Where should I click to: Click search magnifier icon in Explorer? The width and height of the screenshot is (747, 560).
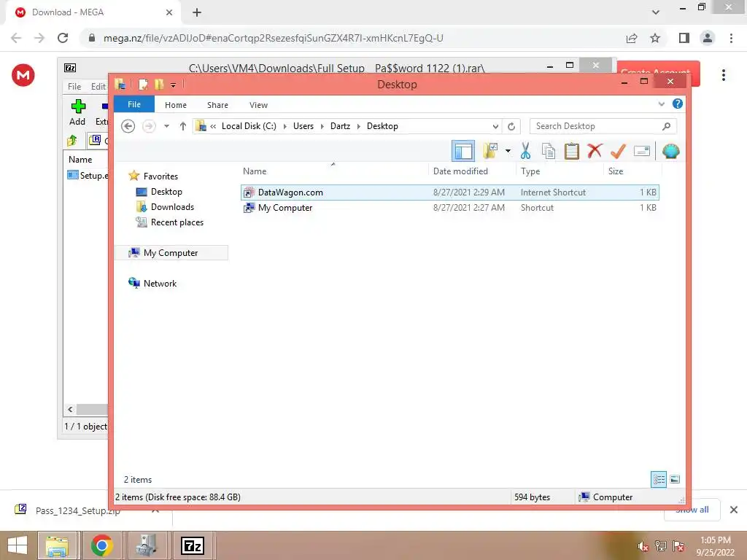[x=667, y=126]
